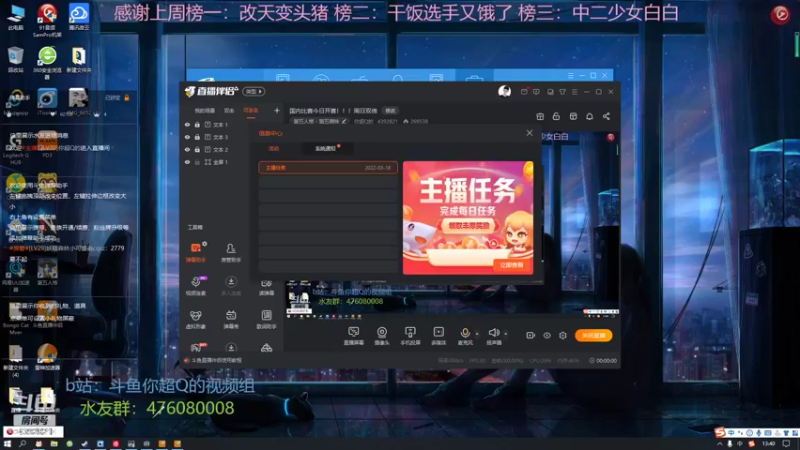Click the taskbar search magnifier
Image resolution: width=800 pixels, height=450 pixels.
pyautogui.click(x=22, y=444)
